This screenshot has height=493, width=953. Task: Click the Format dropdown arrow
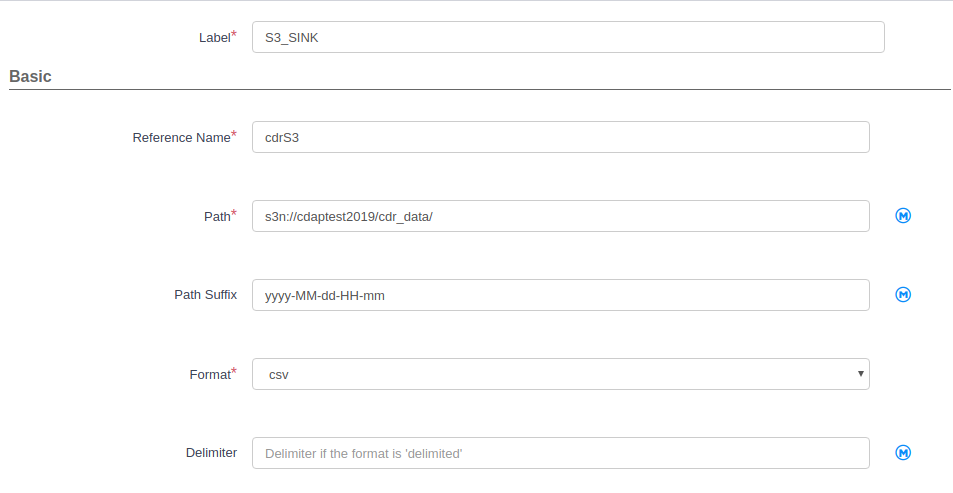[x=861, y=374]
